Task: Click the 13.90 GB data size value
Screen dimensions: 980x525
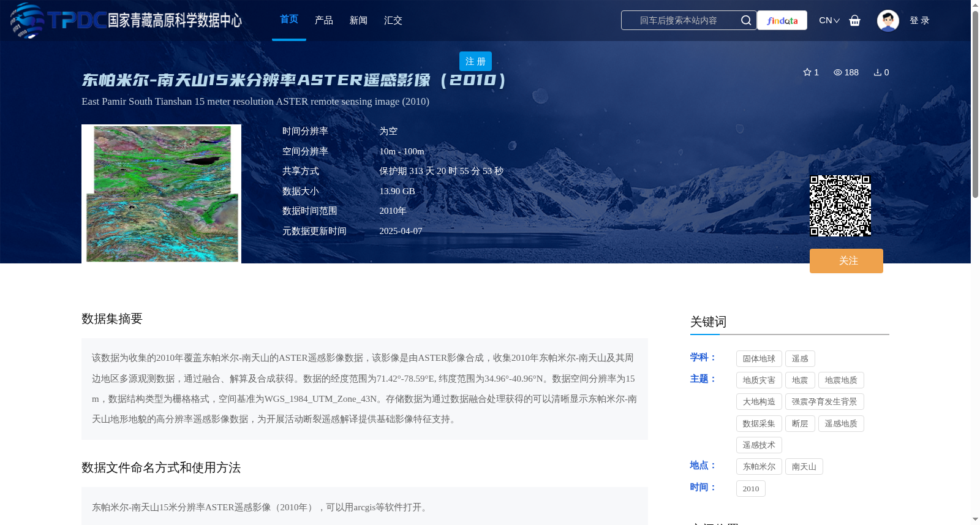Action: pos(397,191)
